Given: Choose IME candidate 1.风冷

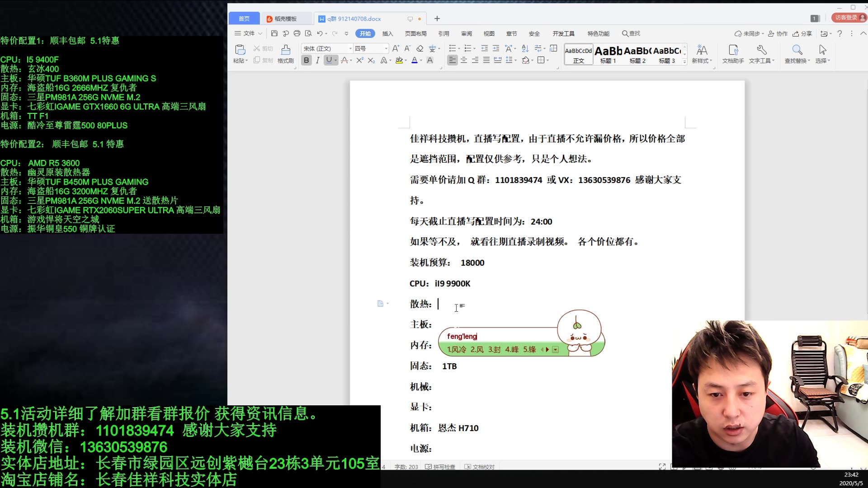Looking at the screenshot, I should 457,349.
